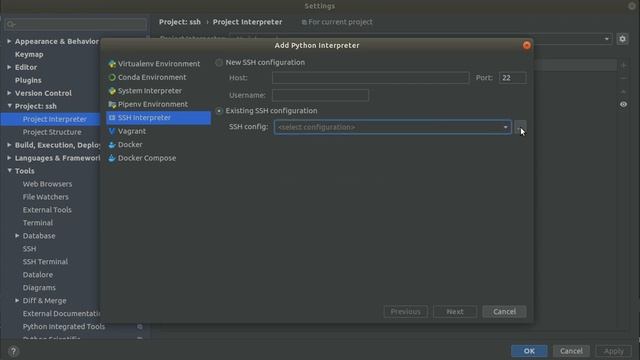
Task: Close the Add Python Interpreter dialog
Action: [x=527, y=45]
